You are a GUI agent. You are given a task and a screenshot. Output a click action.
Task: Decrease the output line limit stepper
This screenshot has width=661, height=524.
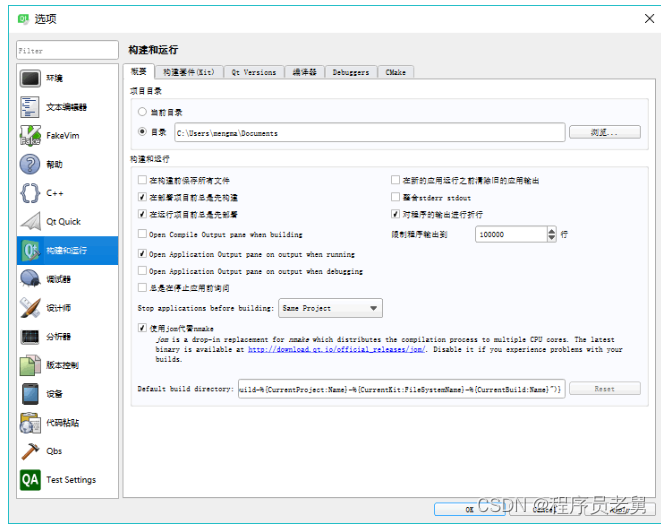point(552,238)
